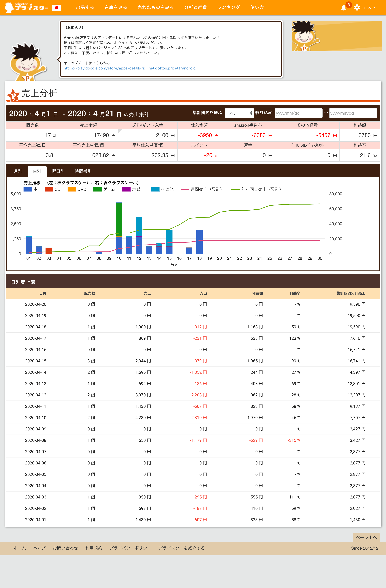Open the お問い合わせ footer link
The image size is (386, 588).
[65, 548]
